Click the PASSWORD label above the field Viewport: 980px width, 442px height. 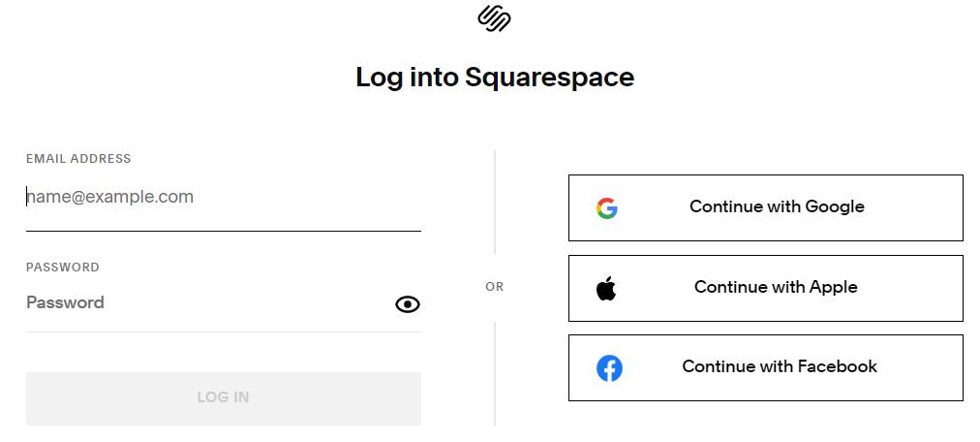pos(63,268)
